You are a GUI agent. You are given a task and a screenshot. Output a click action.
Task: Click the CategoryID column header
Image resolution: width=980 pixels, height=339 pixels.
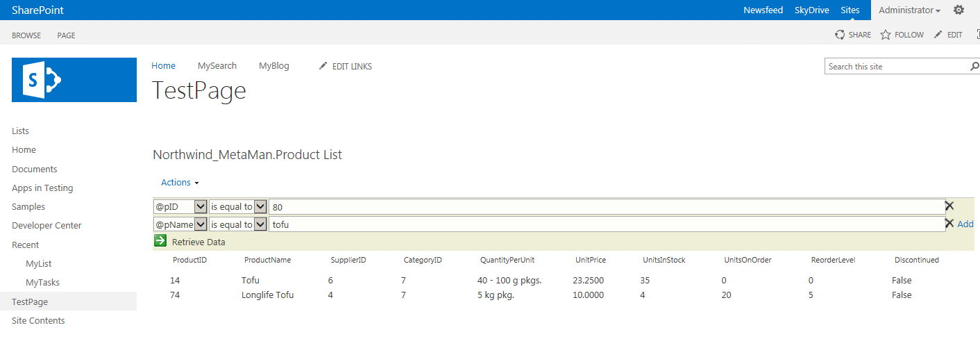tap(423, 260)
